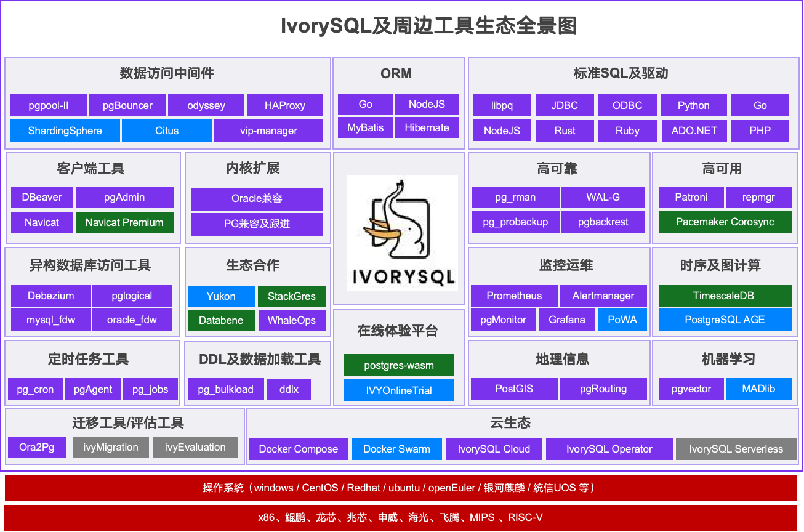
Task: Click the IvorySQL Serverless cloud tile
Action: click(736, 449)
